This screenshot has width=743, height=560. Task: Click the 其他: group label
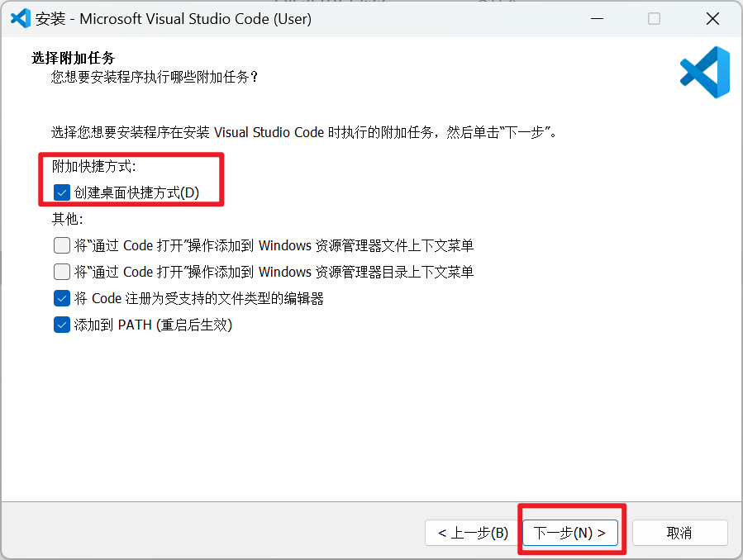click(x=67, y=219)
